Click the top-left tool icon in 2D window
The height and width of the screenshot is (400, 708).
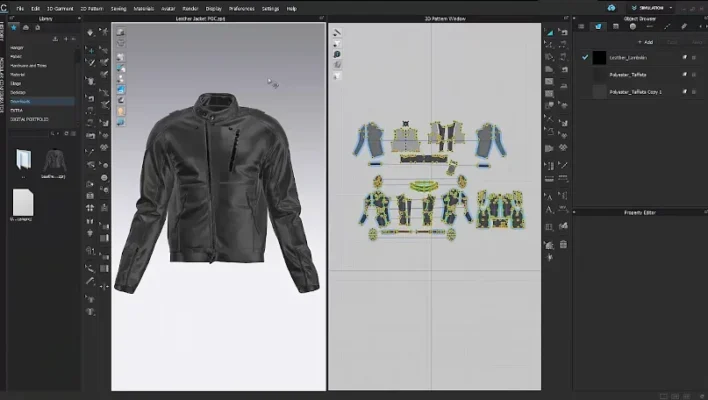[x=337, y=32]
